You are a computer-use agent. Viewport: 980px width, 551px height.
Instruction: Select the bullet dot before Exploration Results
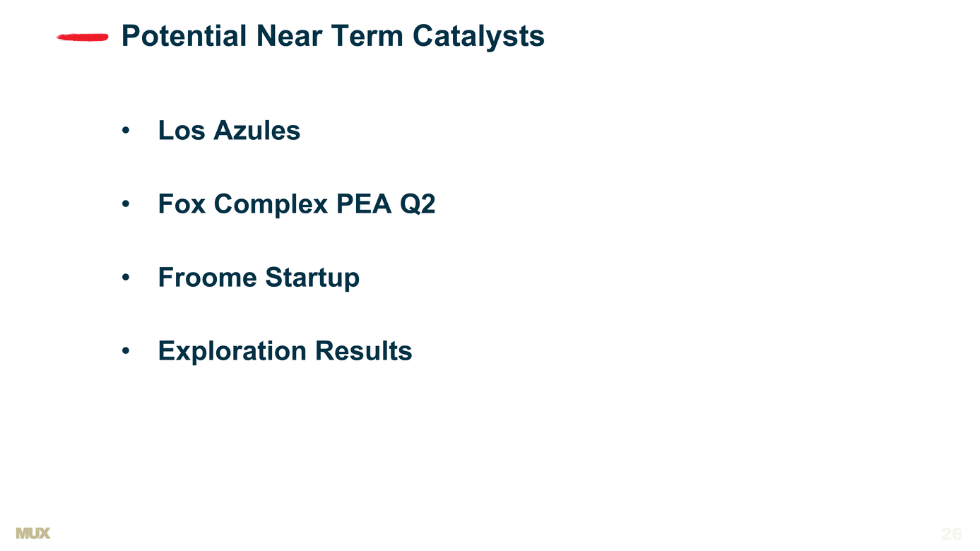point(126,351)
